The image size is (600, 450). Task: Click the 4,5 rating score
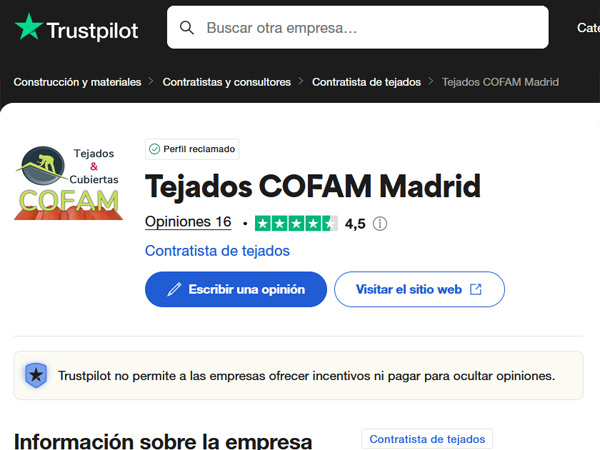pos(355,223)
